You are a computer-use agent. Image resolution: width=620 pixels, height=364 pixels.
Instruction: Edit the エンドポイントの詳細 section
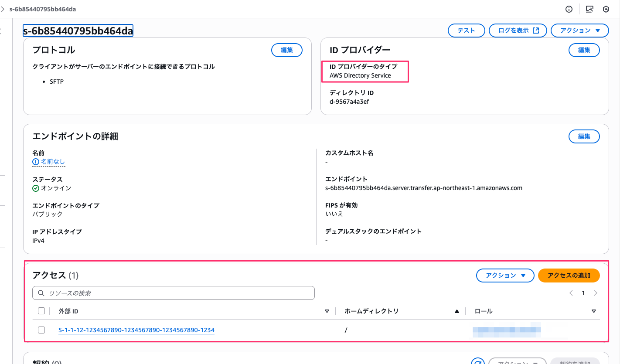click(x=584, y=136)
